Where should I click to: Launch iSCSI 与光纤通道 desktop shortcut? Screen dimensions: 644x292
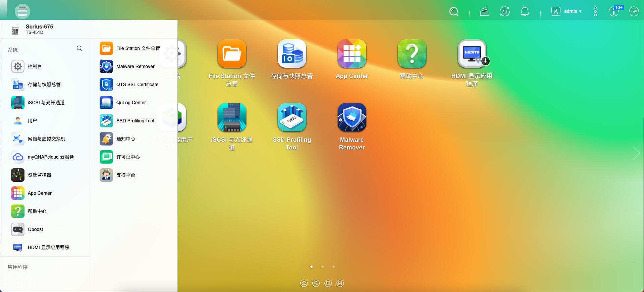pyautogui.click(x=232, y=117)
